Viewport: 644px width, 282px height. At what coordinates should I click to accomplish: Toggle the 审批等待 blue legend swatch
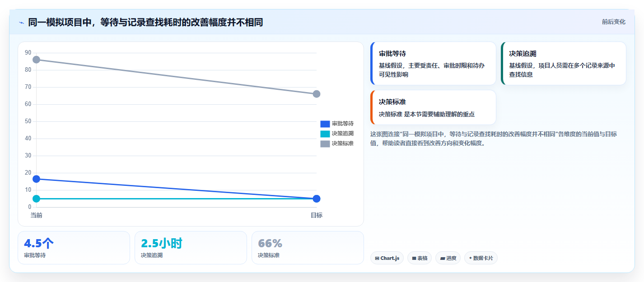(325, 124)
